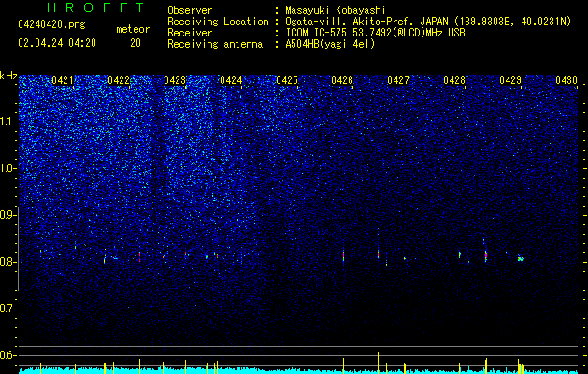Viewport: 588px width, 374px height.
Task: Click the 0426 time marker
Action: tap(342, 80)
